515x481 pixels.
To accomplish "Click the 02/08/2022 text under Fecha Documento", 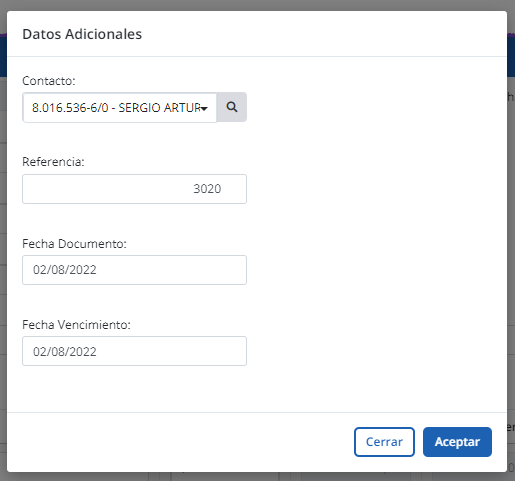I will pyautogui.click(x=65, y=270).
